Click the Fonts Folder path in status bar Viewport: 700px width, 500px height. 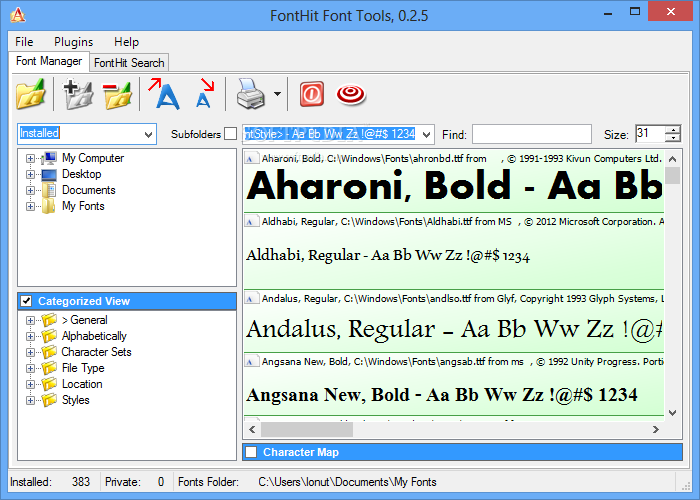point(347,482)
